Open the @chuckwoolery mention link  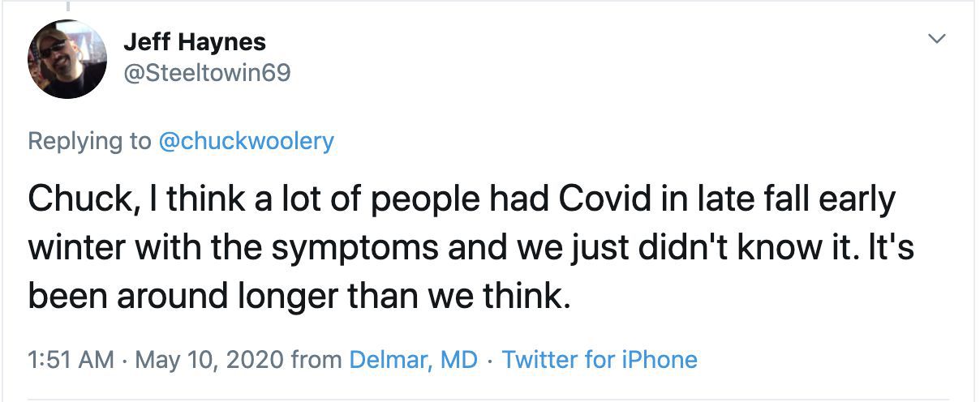coord(245,141)
